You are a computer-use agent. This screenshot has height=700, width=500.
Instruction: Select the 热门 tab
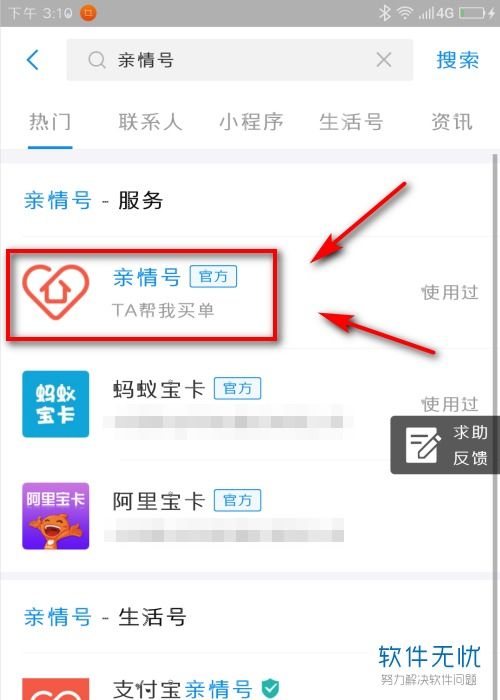coord(50,122)
